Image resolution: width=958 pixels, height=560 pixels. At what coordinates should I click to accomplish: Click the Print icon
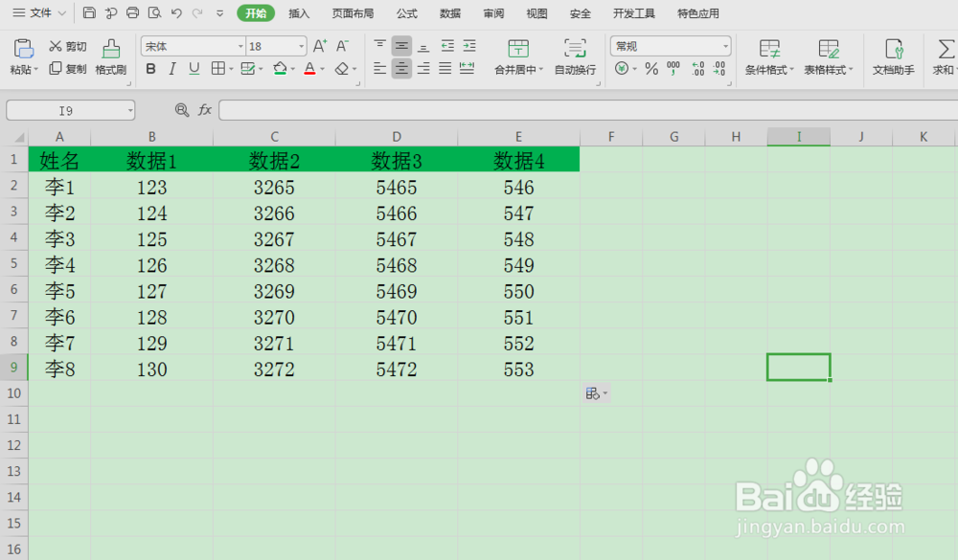132,12
